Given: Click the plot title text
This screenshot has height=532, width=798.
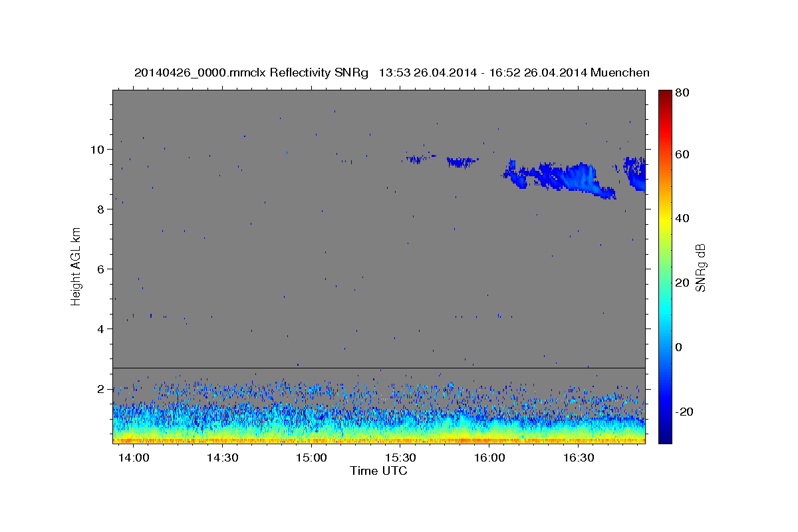Looking at the screenshot, I should pyautogui.click(x=392, y=72).
